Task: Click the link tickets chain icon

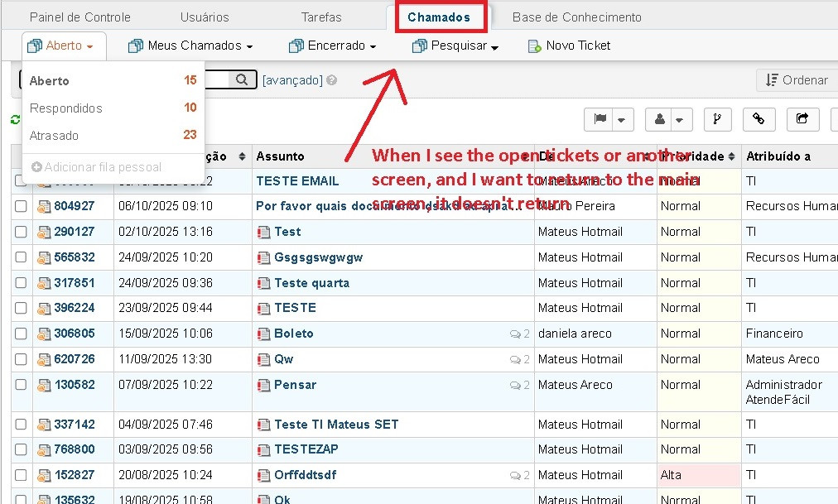Action: point(759,119)
